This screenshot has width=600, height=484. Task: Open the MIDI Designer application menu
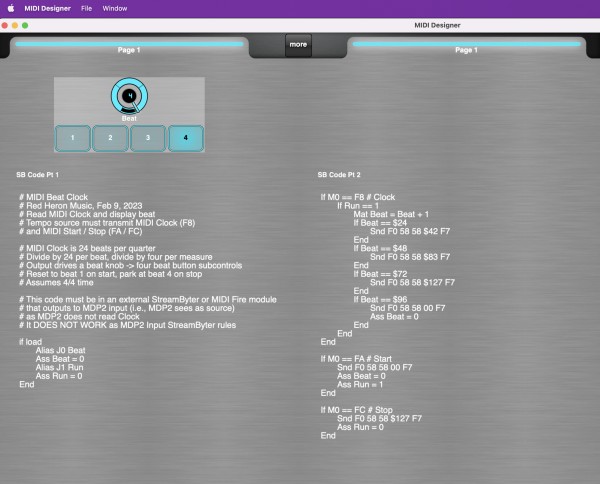pos(47,8)
